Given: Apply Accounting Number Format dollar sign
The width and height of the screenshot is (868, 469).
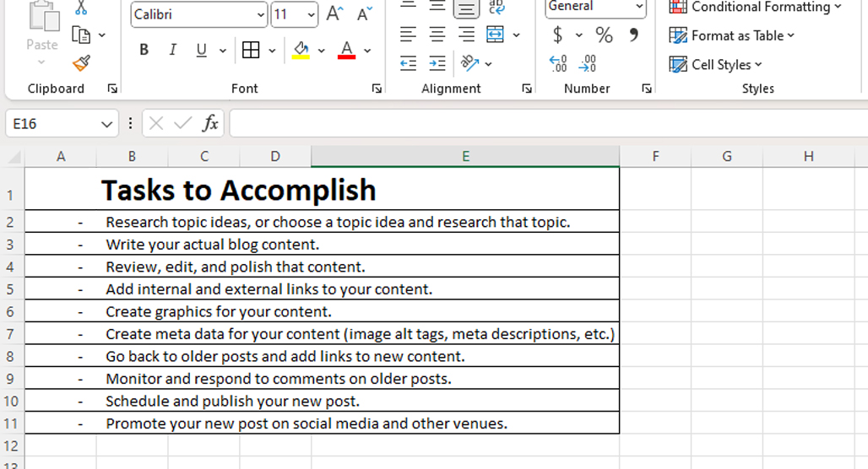Looking at the screenshot, I should click(x=558, y=35).
